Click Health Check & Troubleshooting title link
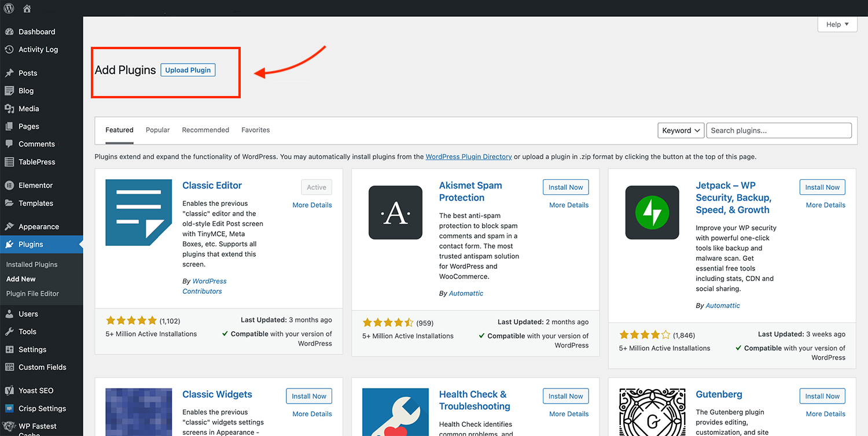The image size is (868, 436). click(x=475, y=400)
